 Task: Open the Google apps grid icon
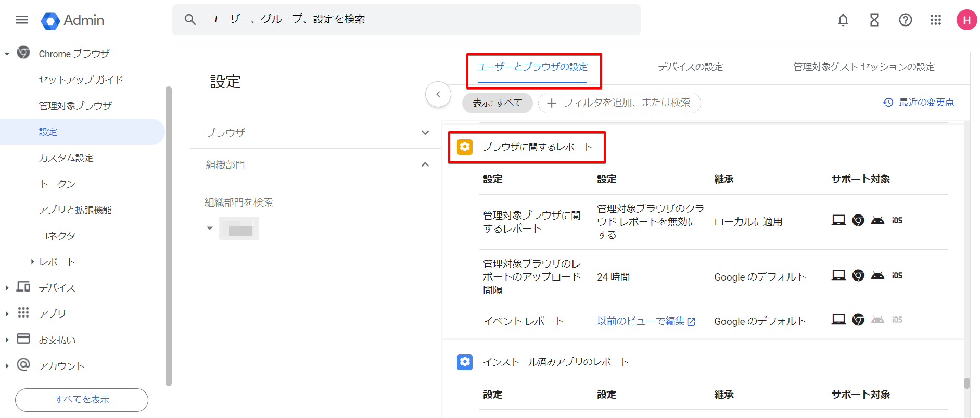(935, 20)
